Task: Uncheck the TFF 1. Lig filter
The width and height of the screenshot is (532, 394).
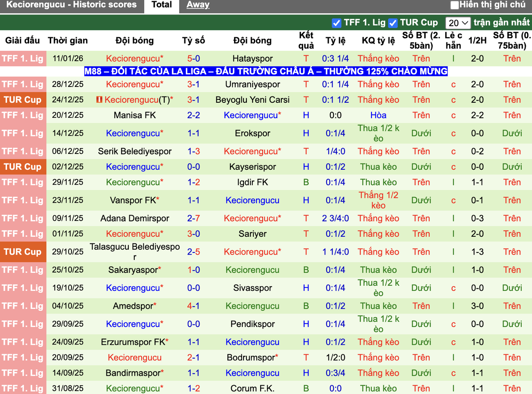Action: coord(337,23)
